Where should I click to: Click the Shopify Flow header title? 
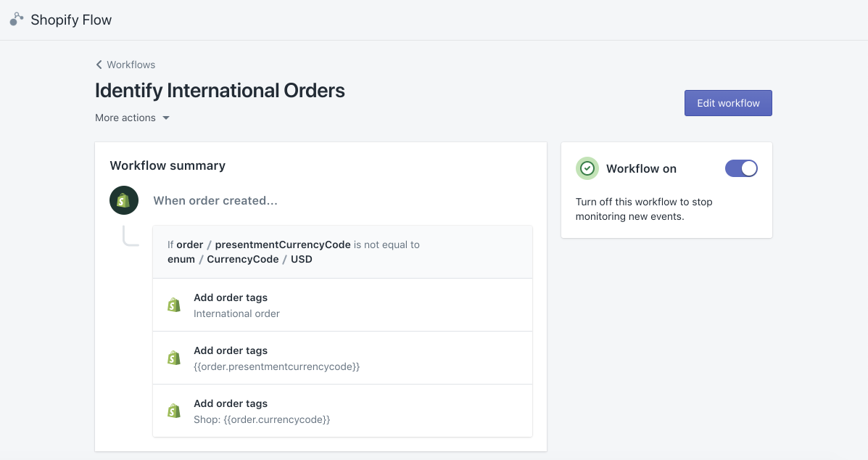[71, 20]
